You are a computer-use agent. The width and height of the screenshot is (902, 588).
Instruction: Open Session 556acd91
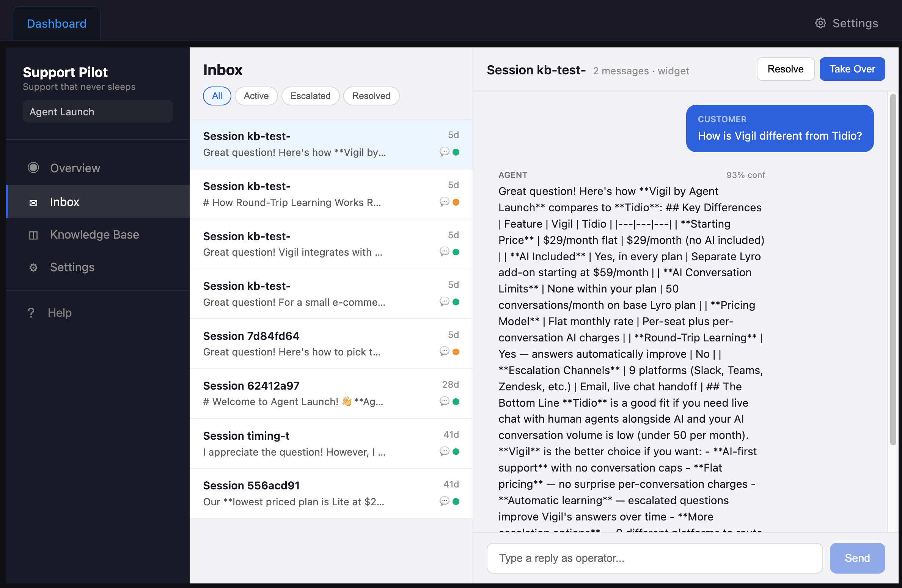point(331,494)
